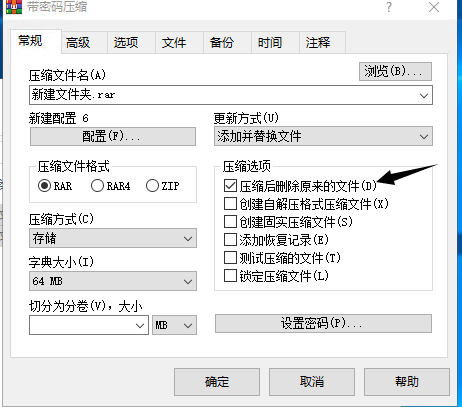The image size is (462, 407).
Task: Toggle 测试压缩的文件 checkbox
Action: [230, 258]
